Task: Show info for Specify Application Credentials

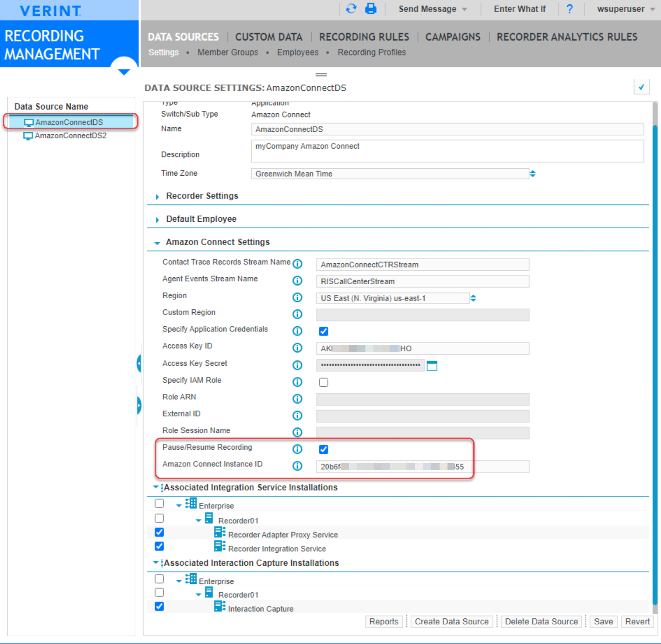Action: click(297, 331)
